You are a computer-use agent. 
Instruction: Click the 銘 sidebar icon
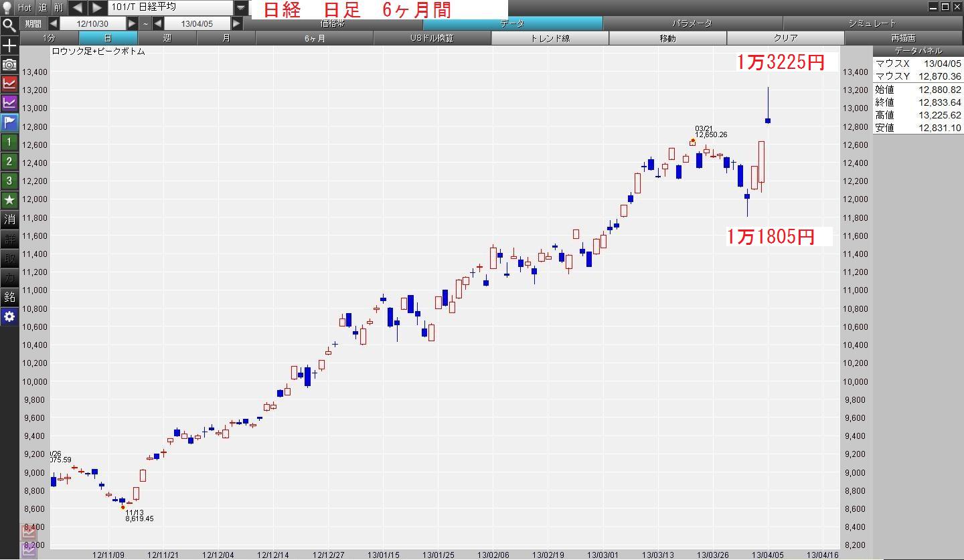[9, 297]
